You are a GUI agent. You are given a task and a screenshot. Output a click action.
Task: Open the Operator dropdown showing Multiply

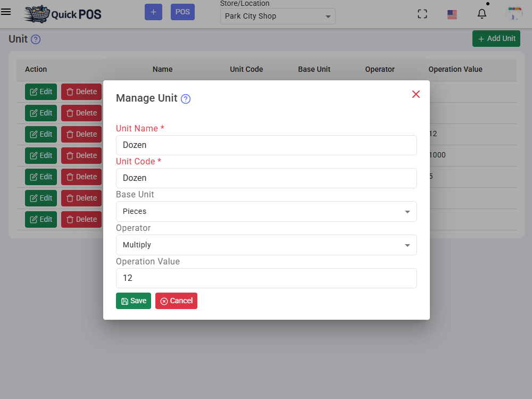tap(267, 245)
